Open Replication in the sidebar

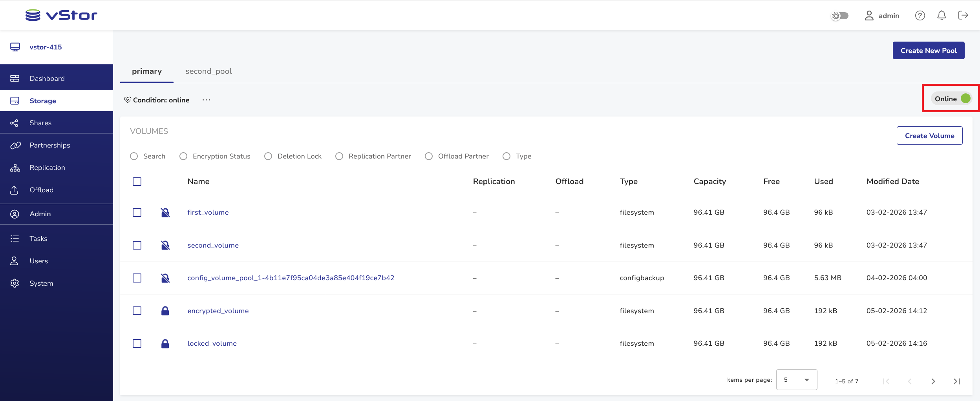[47, 168]
